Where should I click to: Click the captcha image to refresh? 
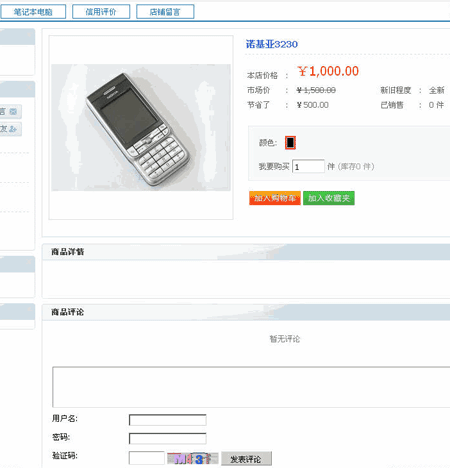tap(193, 459)
